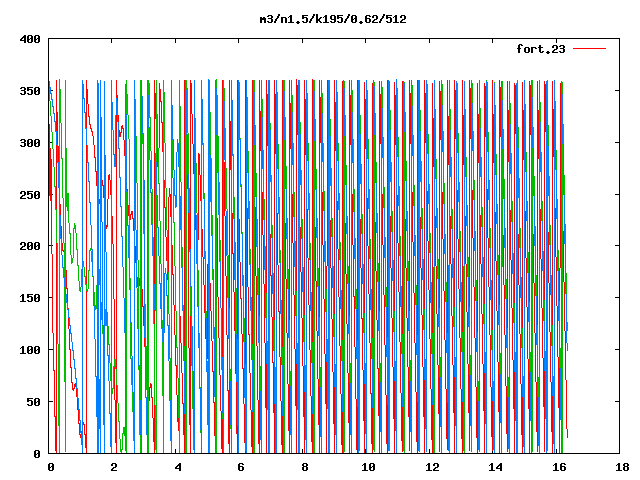Click the red legend line sample

[589, 49]
